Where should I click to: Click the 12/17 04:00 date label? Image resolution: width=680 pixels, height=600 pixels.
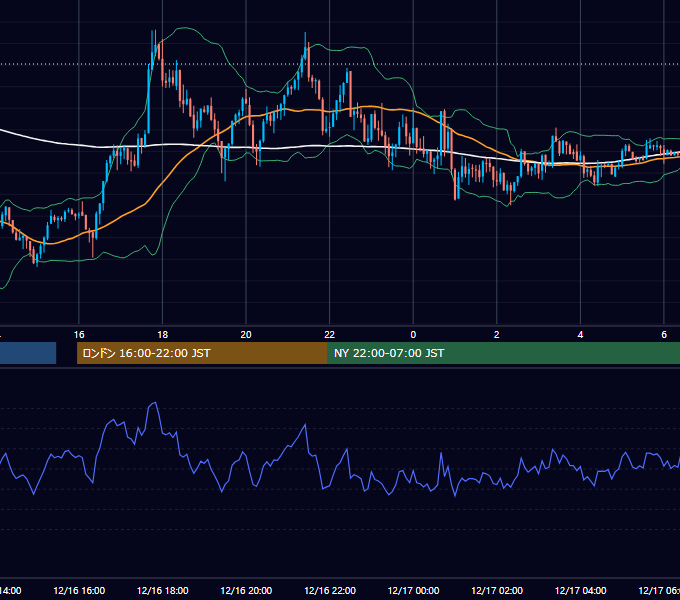(580, 590)
